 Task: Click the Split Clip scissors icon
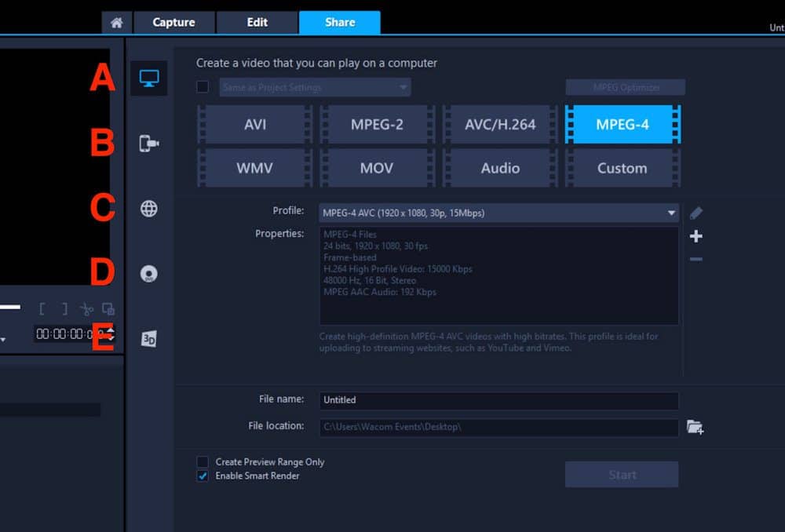click(87, 309)
